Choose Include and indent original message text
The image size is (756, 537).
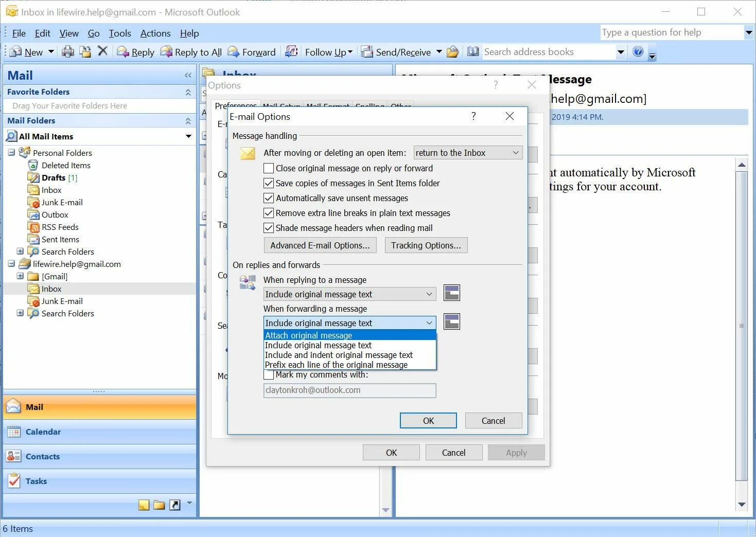point(349,355)
